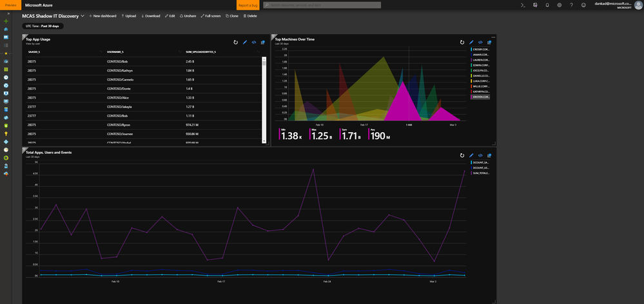Expand the MCAS Shadow IT Discovery dashboard dropdown

click(83, 16)
